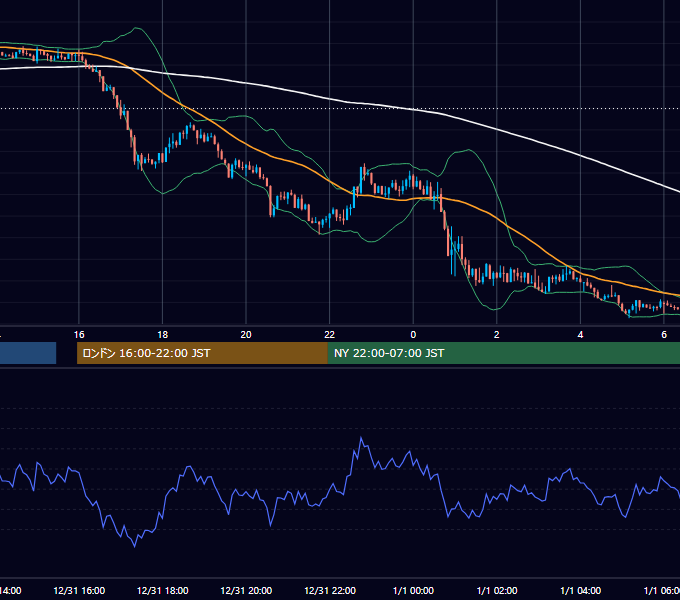Click the 20 hour label on the price axis
Screen dimensions: 680x600
(246, 335)
